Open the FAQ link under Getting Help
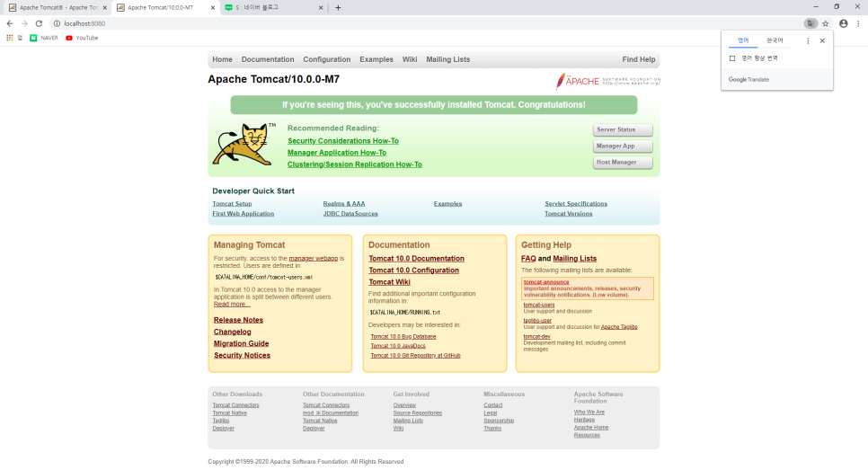This screenshot has height=470, width=868. coord(528,259)
